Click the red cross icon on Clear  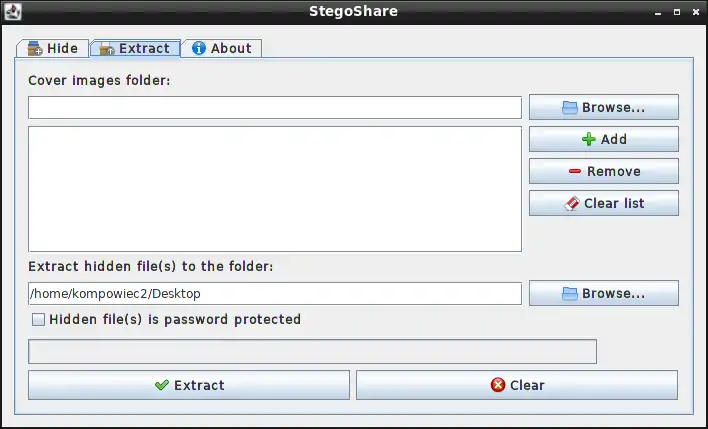point(498,385)
